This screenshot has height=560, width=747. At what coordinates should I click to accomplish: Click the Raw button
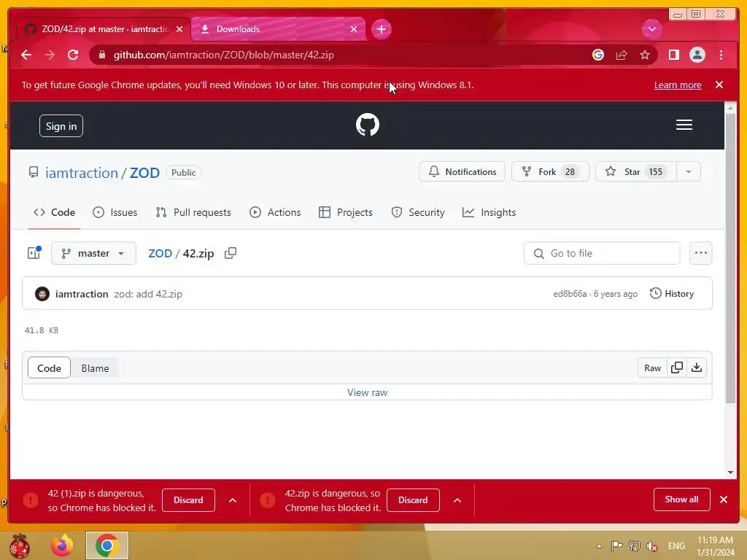click(x=653, y=367)
